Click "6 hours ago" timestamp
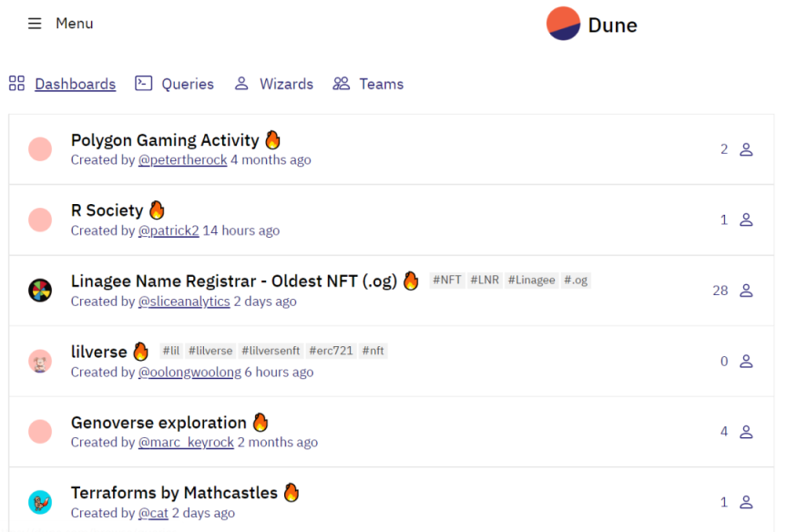Viewport: 787px width, 532px height. pyautogui.click(x=279, y=372)
